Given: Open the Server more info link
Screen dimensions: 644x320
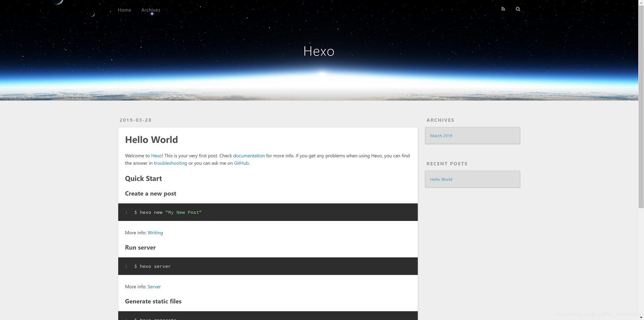Looking at the screenshot, I should pyautogui.click(x=154, y=287).
